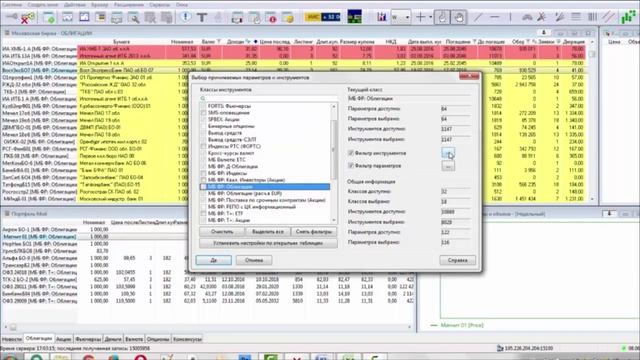The width and height of the screenshot is (640, 360).
Task: Open the Расширения menu
Action: click(128, 5)
